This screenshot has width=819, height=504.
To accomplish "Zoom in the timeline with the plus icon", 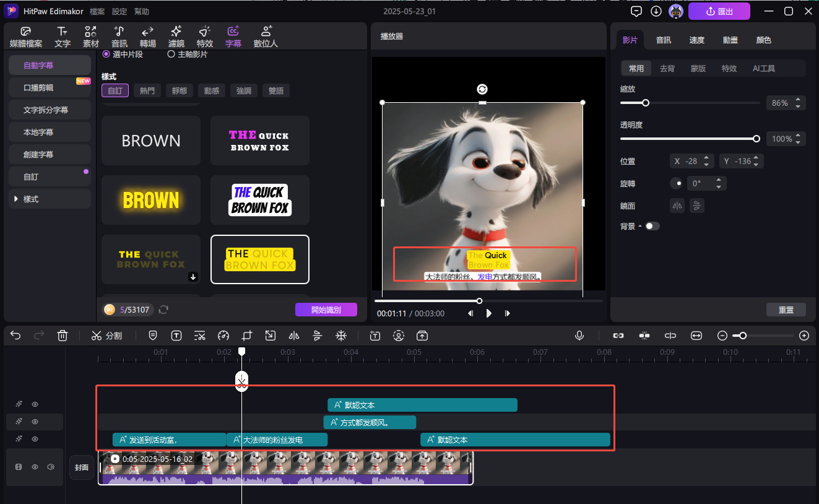I will 804,336.
